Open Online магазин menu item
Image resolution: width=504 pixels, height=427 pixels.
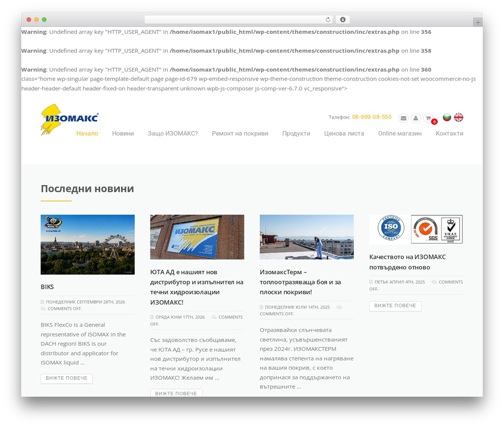tap(400, 134)
